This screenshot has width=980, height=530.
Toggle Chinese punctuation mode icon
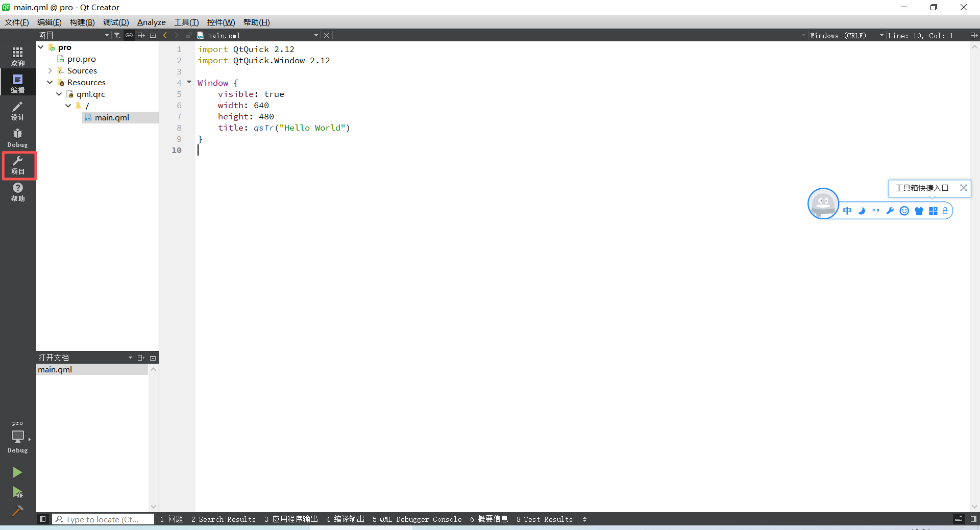(876, 211)
